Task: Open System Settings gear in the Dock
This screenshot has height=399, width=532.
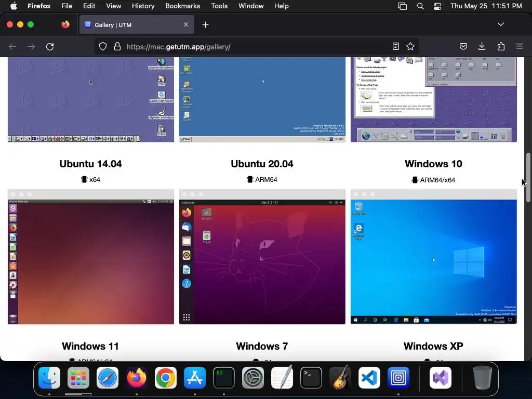Action: point(253,378)
